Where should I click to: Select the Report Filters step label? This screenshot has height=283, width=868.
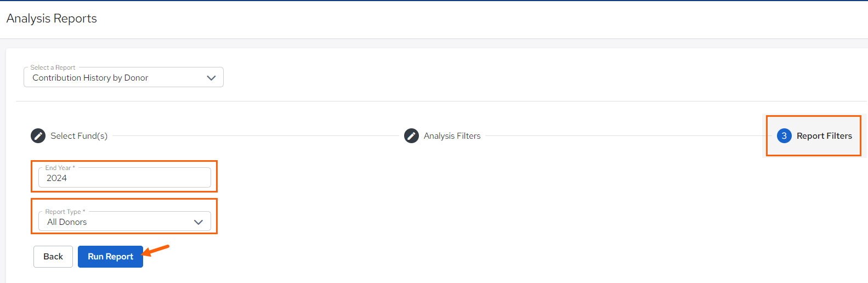(824, 136)
